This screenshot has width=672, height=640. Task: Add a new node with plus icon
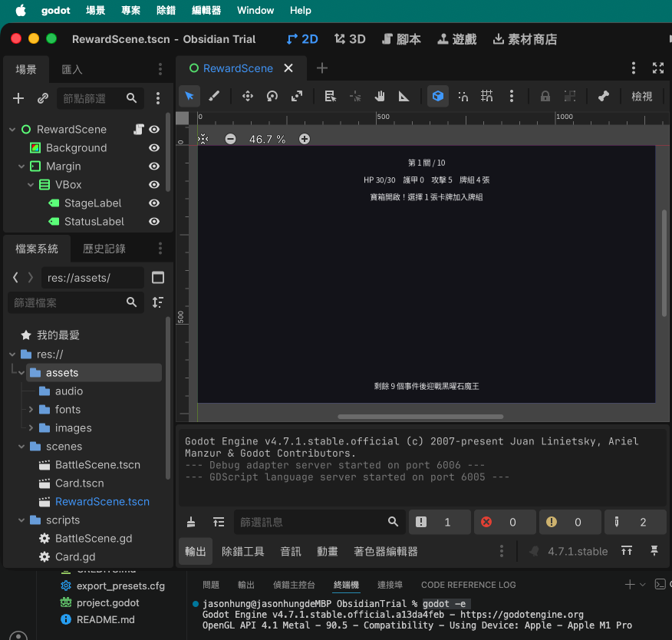[18, 98]
